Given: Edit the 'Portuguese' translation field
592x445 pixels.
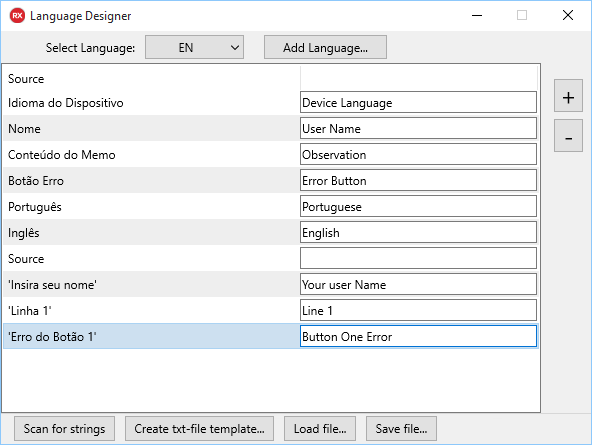Looking at the screenshot, I should (418, 206).
